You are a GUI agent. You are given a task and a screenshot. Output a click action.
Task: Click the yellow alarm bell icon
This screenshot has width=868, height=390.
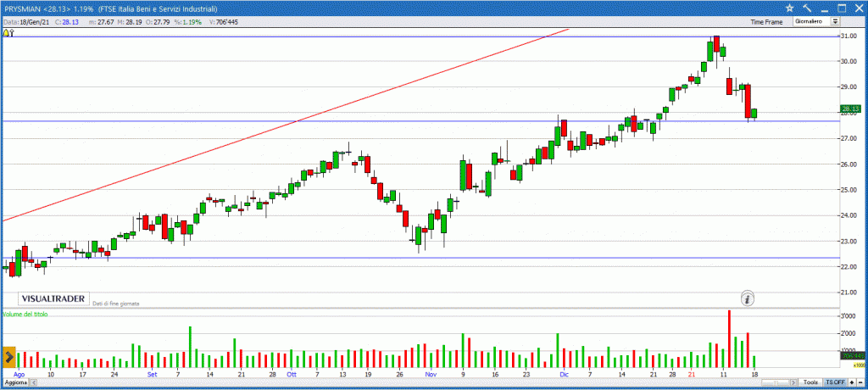pyautogui.click(x=6, y=33)
